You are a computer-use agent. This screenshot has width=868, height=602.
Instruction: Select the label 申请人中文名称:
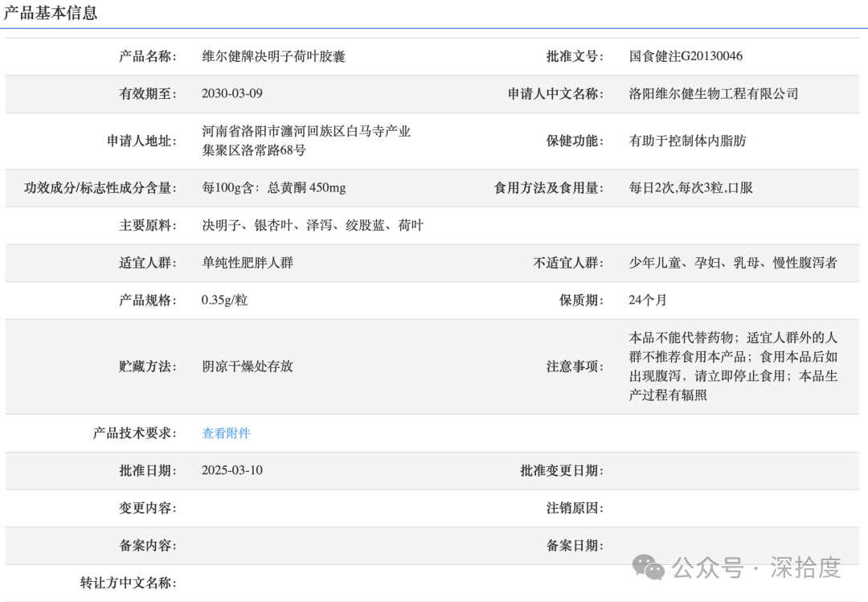pos(556,93)
